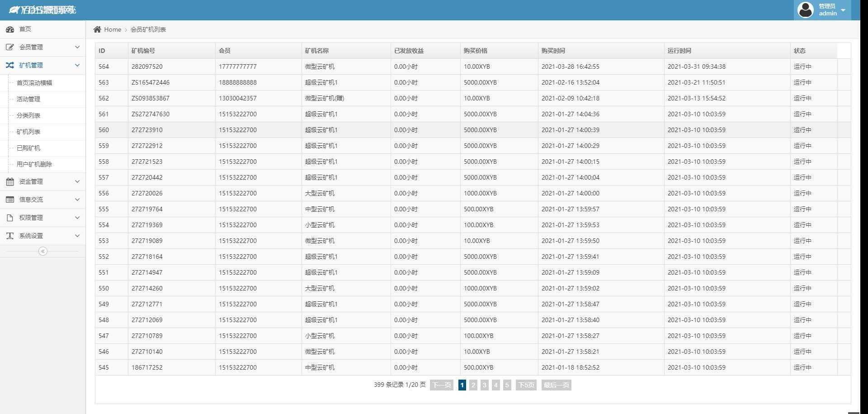Click the calendar icon beside 资金管理
Viewport: 868px width, 414px height.
click(10, 181)
